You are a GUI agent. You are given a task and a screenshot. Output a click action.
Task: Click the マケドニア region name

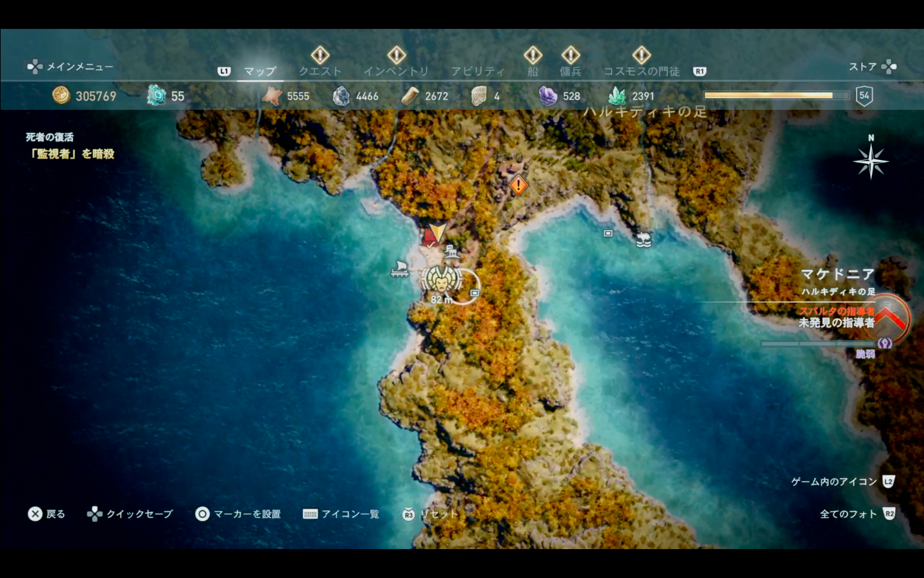(x=837, y=274)
